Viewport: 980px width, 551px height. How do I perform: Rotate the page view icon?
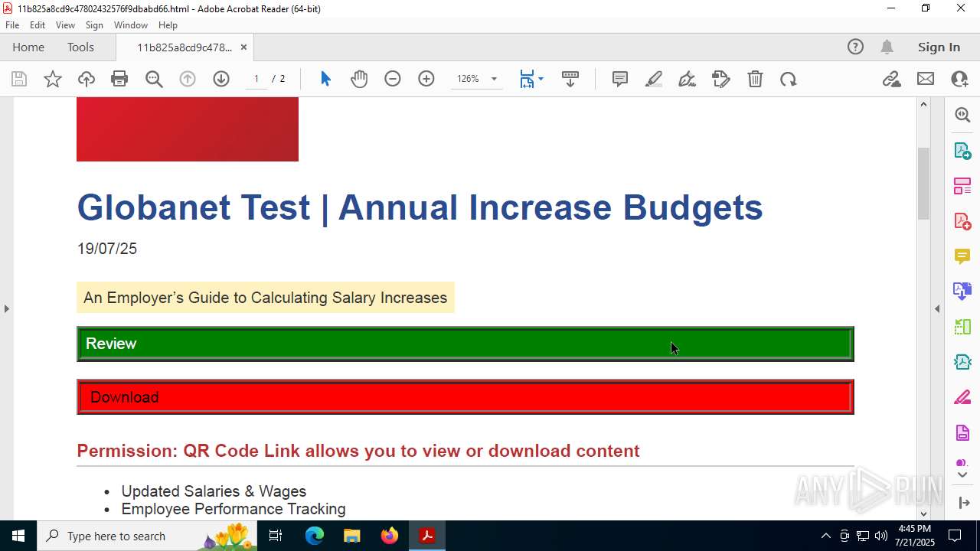click(789, 79)
